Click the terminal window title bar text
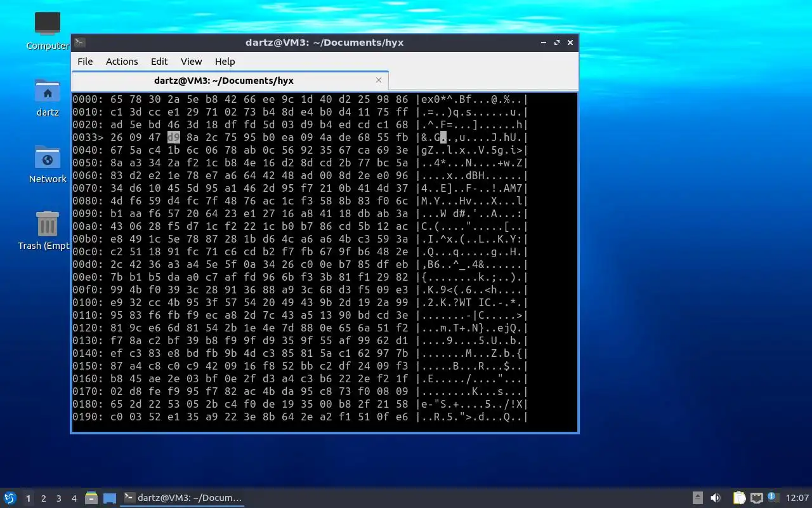This screenshot has height=508, width=812. [x=325, y=43]
